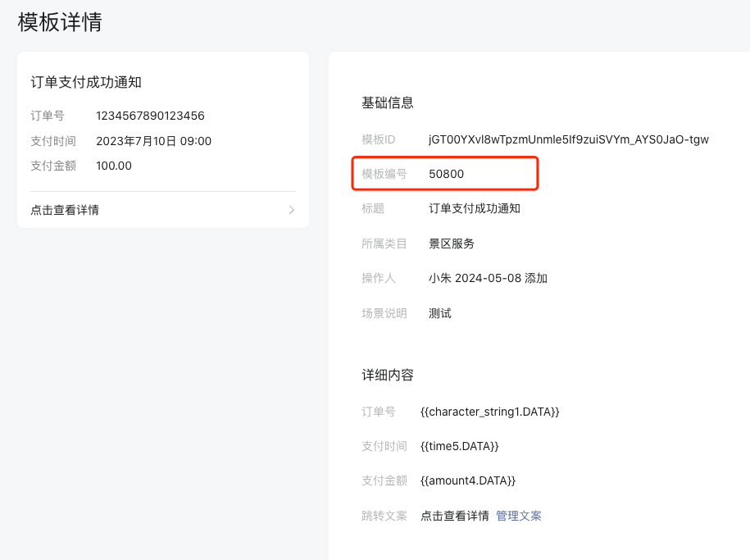Click the 跳转文案 text 点击查看详情
The image size is (750, 560).
pyautogui.click(x=454, y=516)
